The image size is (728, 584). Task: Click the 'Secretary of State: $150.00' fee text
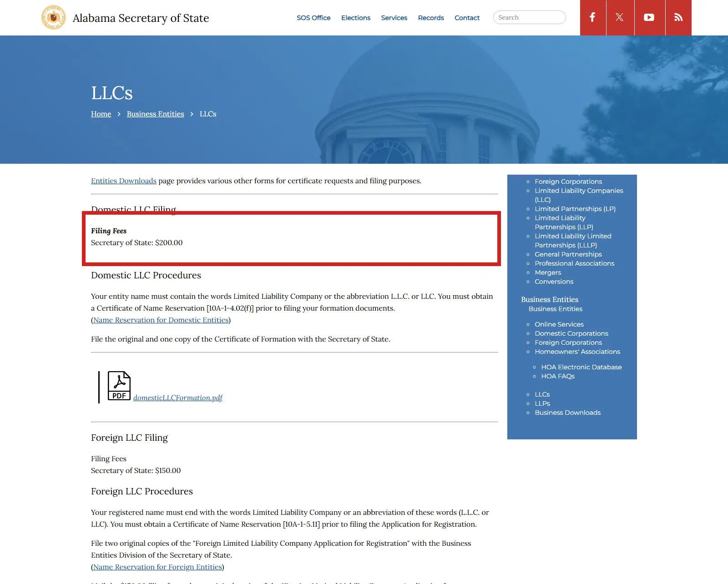136,470
